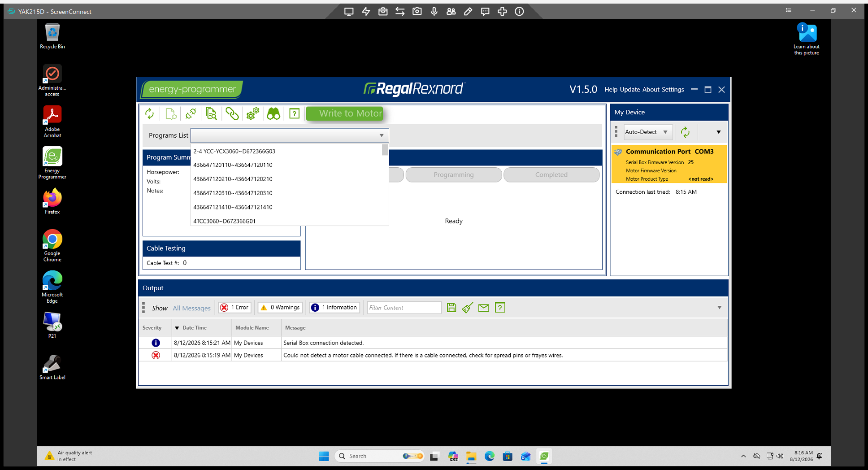Open the Auto-Detect device dropdown

tap(648, 132)
